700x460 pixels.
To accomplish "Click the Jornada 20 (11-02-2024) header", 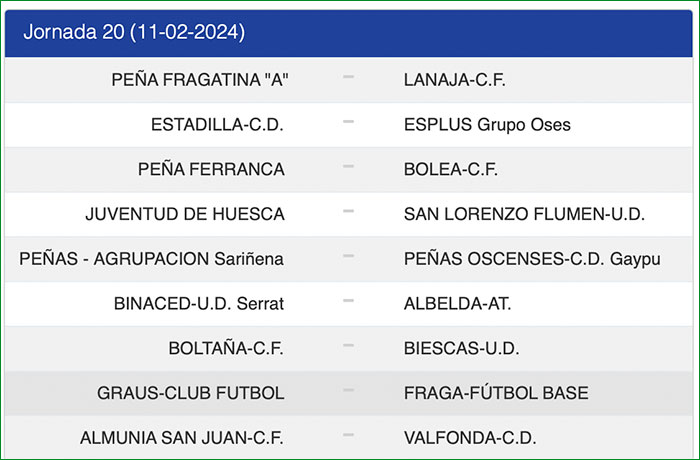I will (x=134, y=32).
